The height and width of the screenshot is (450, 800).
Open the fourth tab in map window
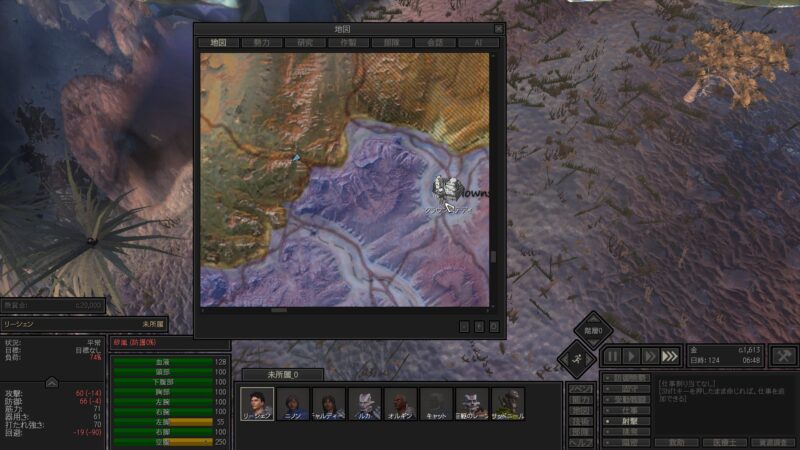point(348,43)
